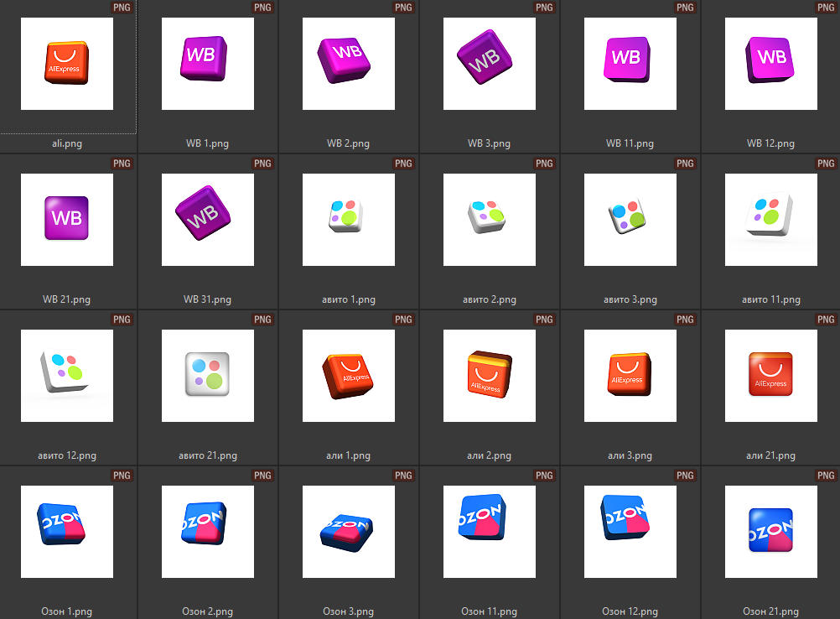The height and width of the screenshot is (619, 840).
Task: Select the авито 1.png thumbnail image
Action: click(349, 220)
